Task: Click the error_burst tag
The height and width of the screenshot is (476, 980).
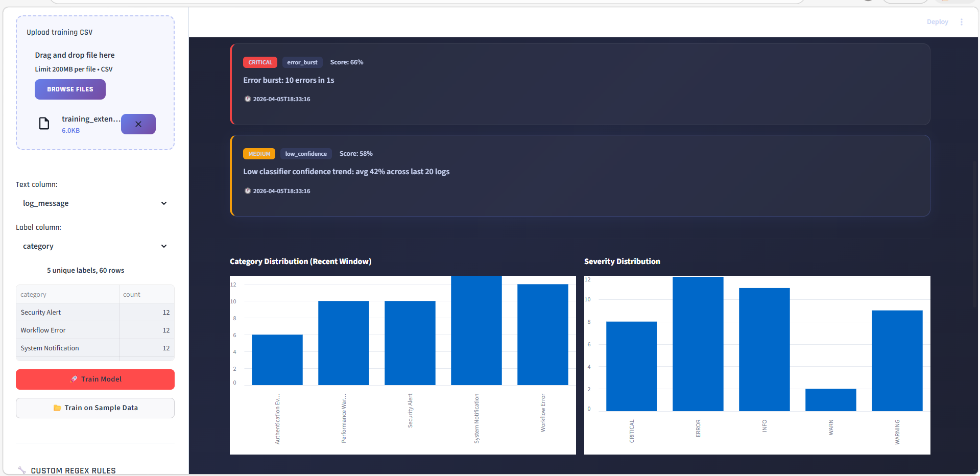Action: 302,62
